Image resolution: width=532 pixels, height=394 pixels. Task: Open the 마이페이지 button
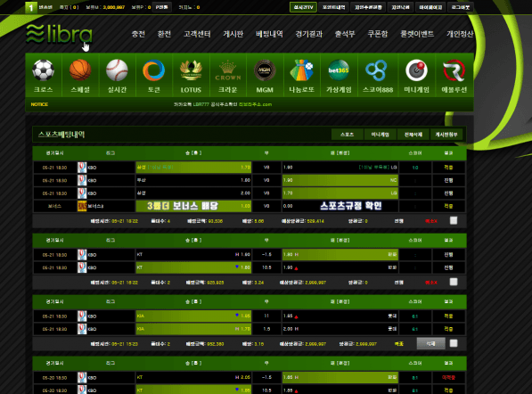430,7
